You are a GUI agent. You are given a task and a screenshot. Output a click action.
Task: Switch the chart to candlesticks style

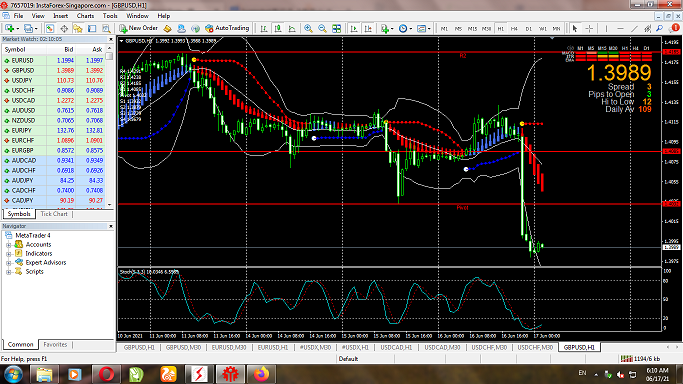[x=278, y=28]
